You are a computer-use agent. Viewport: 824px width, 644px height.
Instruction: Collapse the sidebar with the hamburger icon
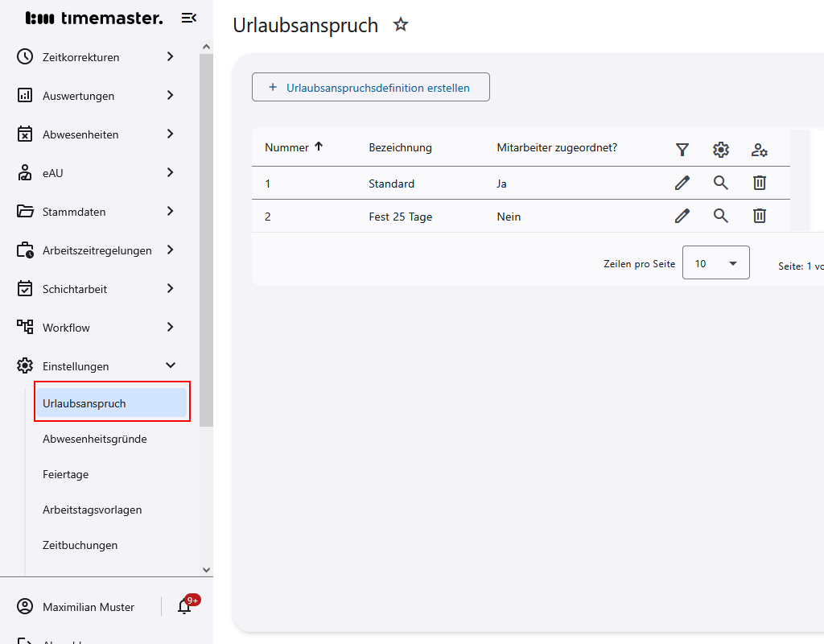pyautogui.click(x=188, y=17)
